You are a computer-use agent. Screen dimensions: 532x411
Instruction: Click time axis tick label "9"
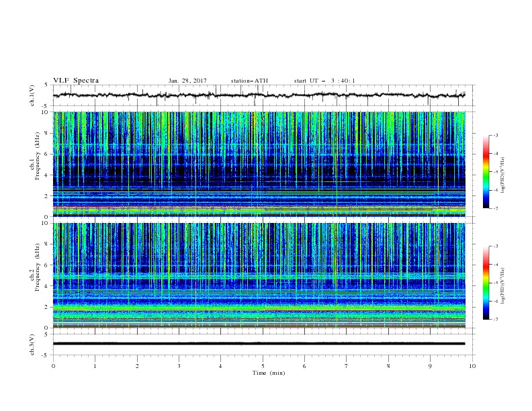click(430, 366)
